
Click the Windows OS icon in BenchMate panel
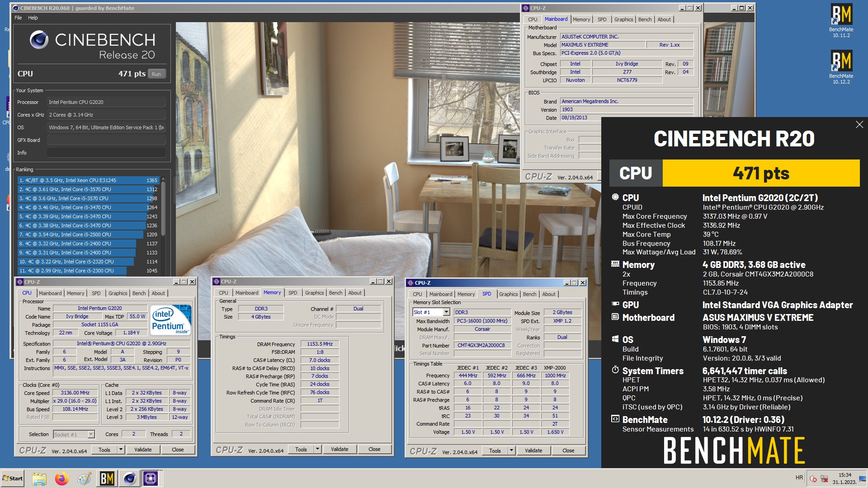click(x=615, y=339)
